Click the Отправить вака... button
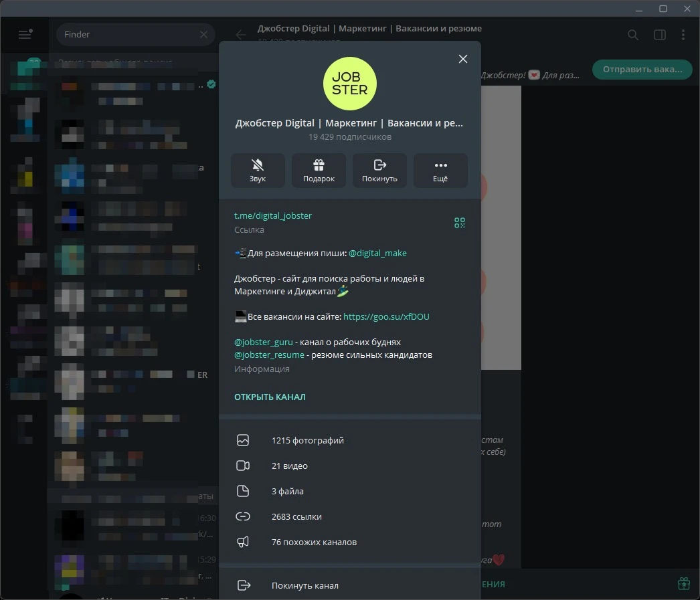 coord(642,70)
